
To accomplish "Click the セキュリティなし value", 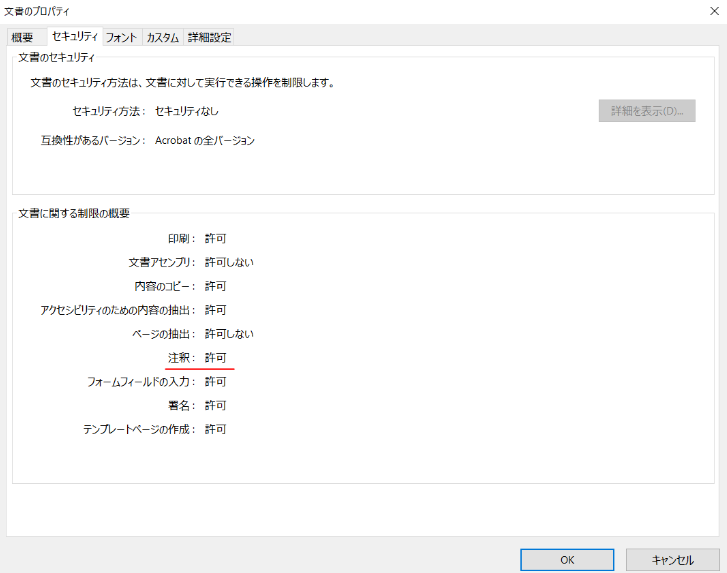I will coord(186,111).
